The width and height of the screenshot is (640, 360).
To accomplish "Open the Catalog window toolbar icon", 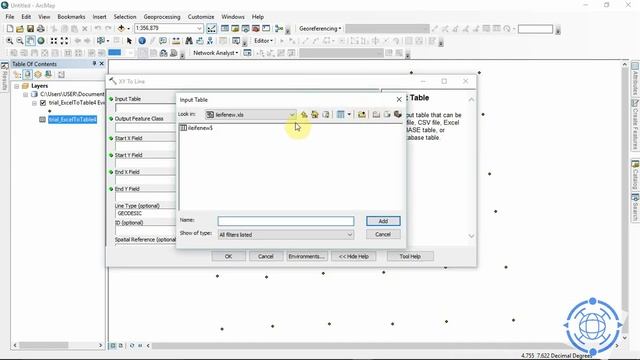I will pyautogui.click(x=235, y=29).
